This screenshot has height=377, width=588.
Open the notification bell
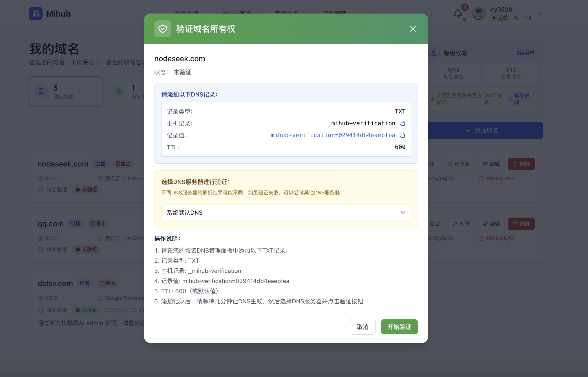coord(458,14)
